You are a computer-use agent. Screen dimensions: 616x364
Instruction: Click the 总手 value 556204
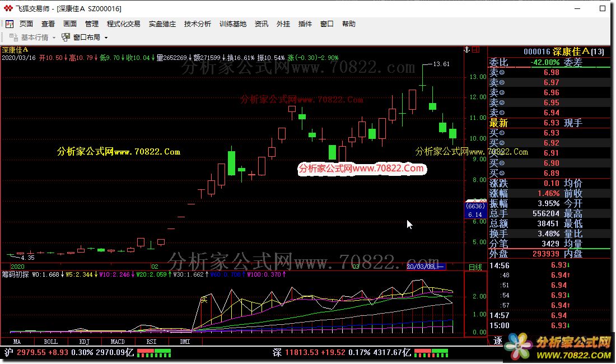tap(545, 213)
